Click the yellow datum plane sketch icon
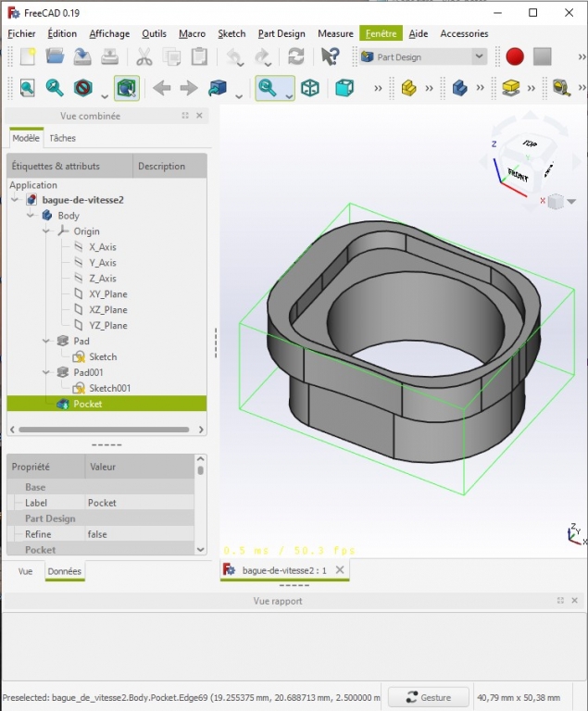Viewport: 588px width, 711px height. tap(511, 88)
